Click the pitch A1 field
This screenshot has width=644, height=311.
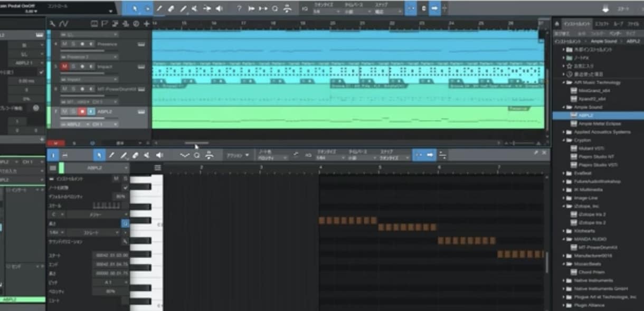[x=110, y=283]
